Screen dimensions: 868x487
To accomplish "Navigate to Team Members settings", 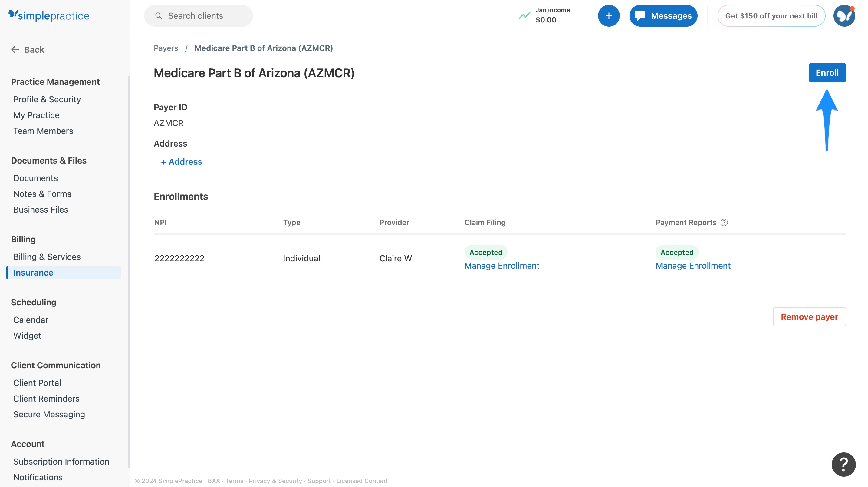I will click(43, 131).
